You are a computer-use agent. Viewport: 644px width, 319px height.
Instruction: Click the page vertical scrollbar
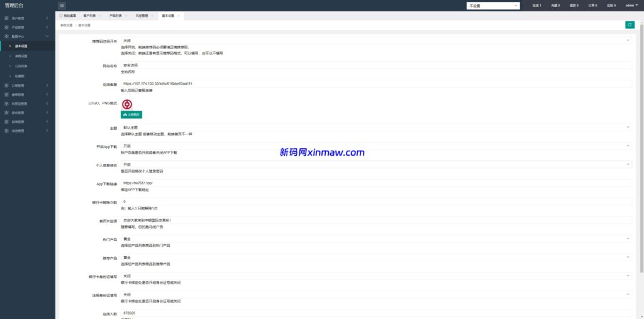point(641,157)
